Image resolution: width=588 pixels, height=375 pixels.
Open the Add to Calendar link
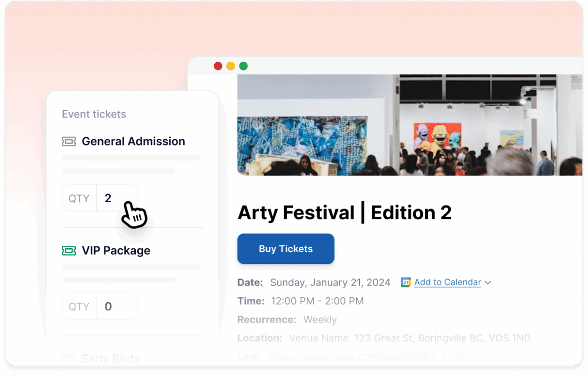(x=447, y=282)
